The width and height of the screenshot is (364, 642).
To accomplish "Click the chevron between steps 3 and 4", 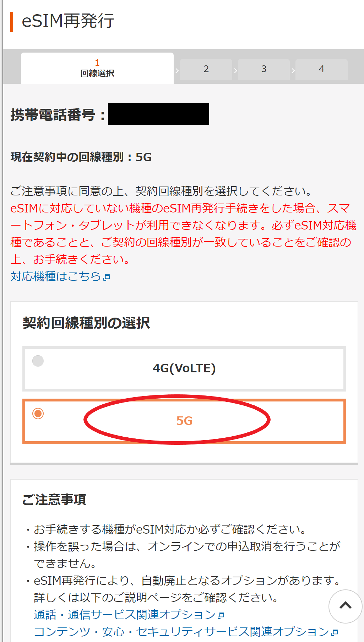I will click(293, 70).
